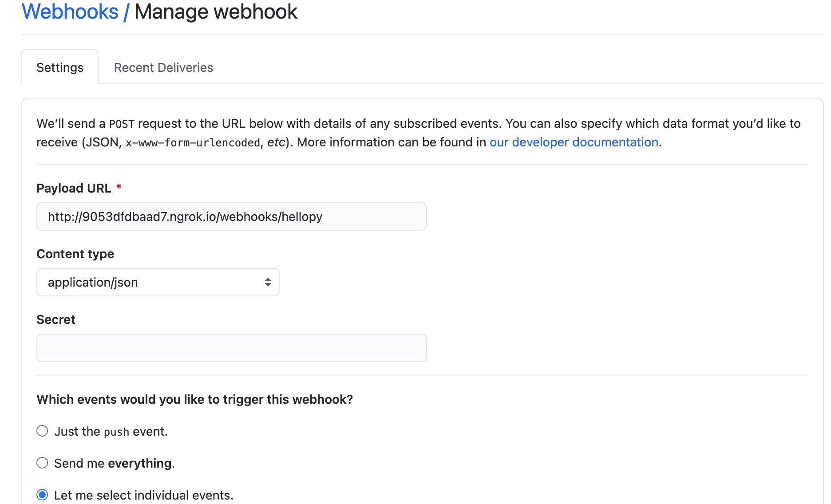Click into the Secret input field
831x504 pixels.
(231, 348)
